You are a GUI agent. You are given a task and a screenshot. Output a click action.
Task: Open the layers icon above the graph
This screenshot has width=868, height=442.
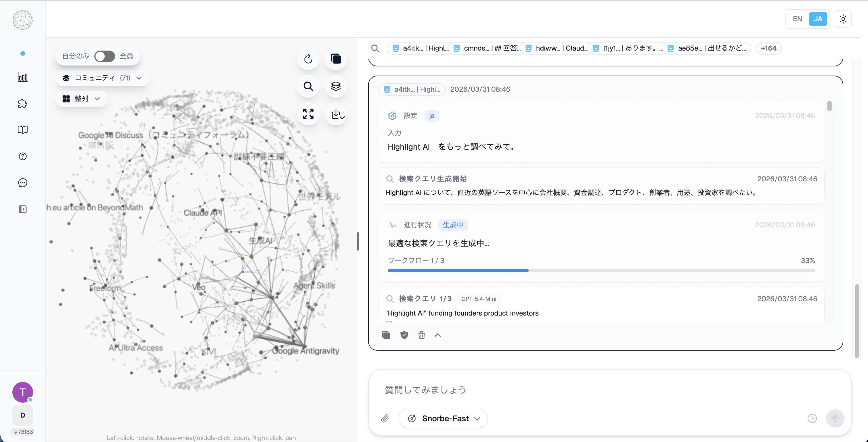336,86
